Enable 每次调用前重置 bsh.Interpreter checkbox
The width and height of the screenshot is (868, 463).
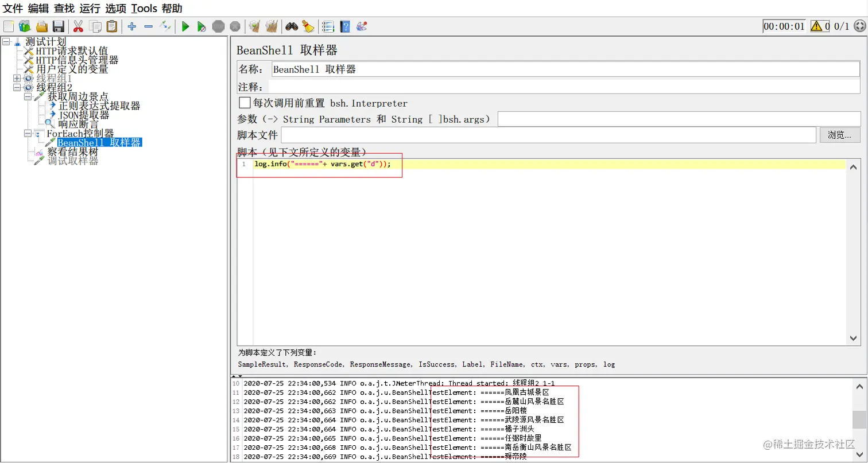243,103
